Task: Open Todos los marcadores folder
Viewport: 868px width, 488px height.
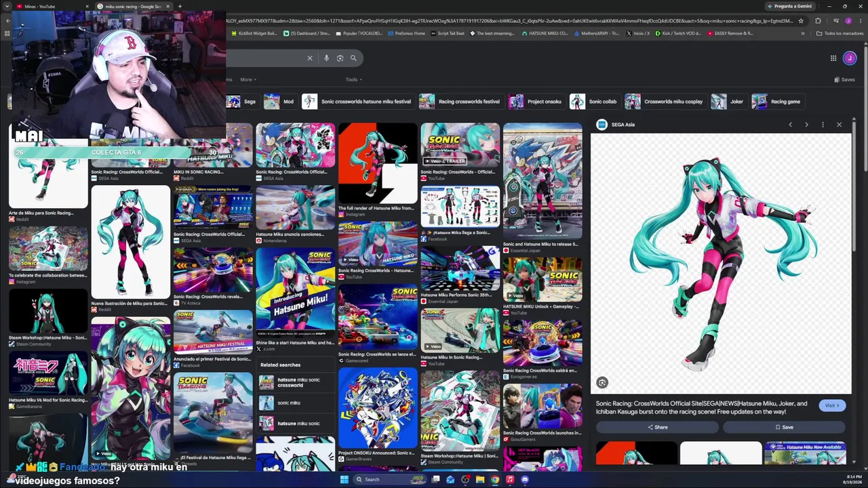Action: point(840,33)
